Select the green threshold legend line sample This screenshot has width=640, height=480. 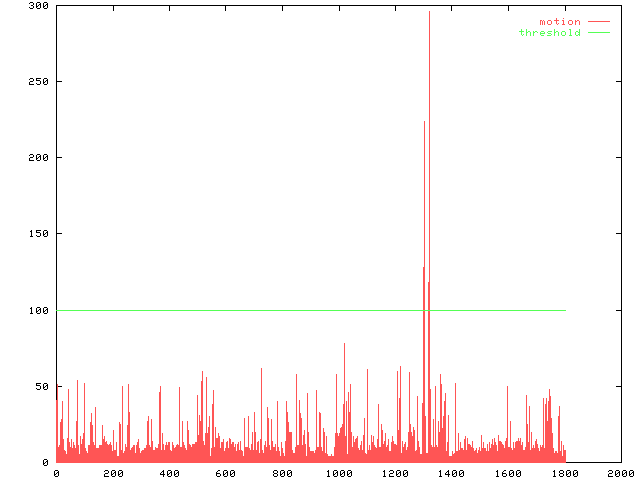598,33
